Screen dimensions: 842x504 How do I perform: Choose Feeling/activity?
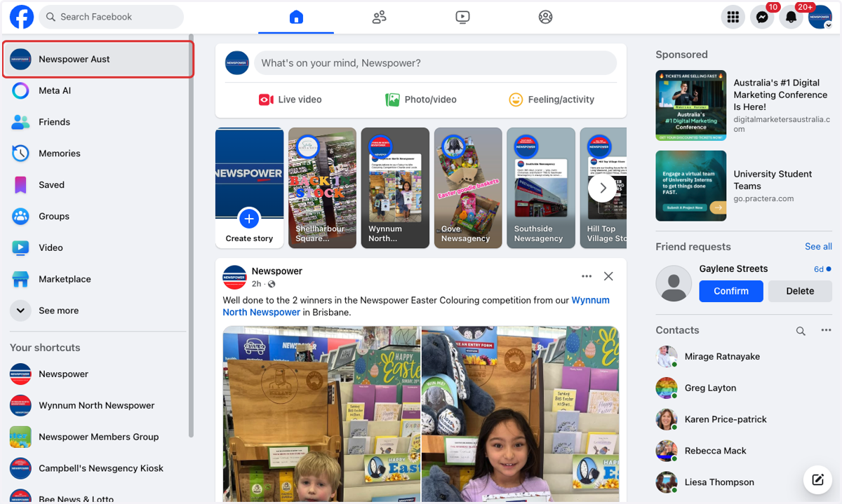point(552,100)
